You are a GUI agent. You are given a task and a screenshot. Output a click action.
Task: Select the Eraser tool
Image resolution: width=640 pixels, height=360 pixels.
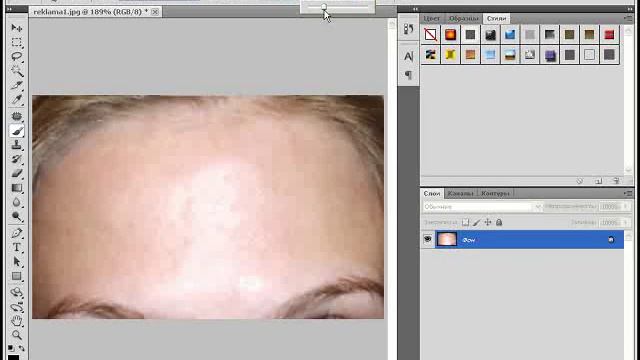tap(17, 173)
